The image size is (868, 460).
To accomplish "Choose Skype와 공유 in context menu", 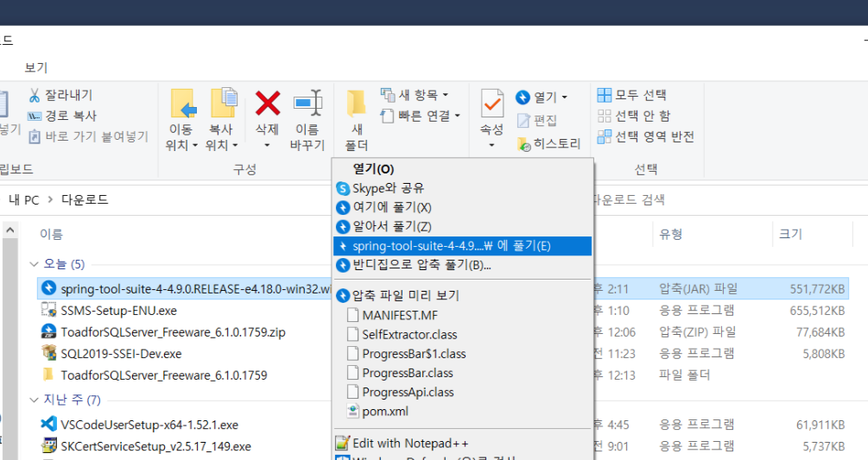I will [x=463, y=188].
